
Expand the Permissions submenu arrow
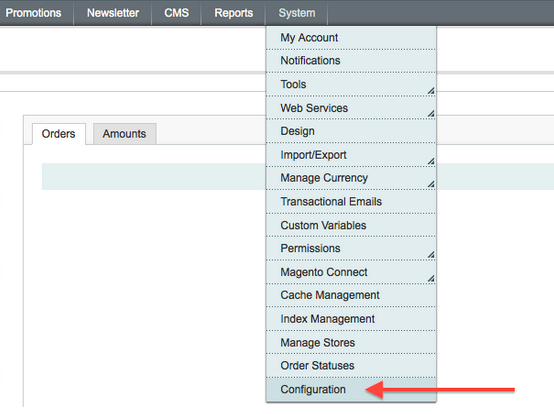click(x=431, y=254)
